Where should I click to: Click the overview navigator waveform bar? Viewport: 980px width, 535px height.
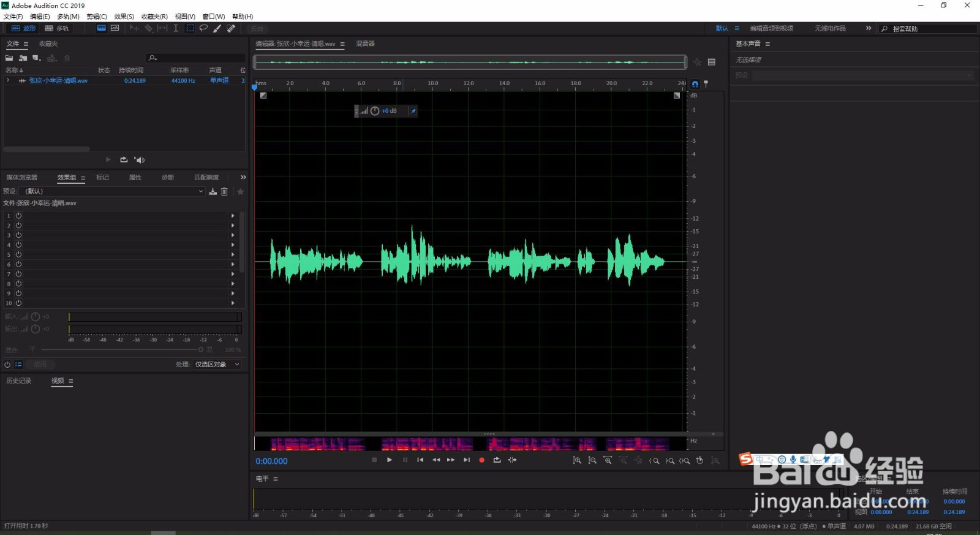[470, 62]
